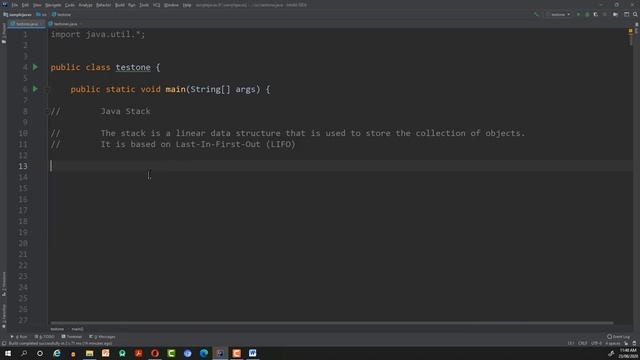Screen dimensions: 640x360
Task: Switch to the first testone.java editor tab
Action: point(25,24)
